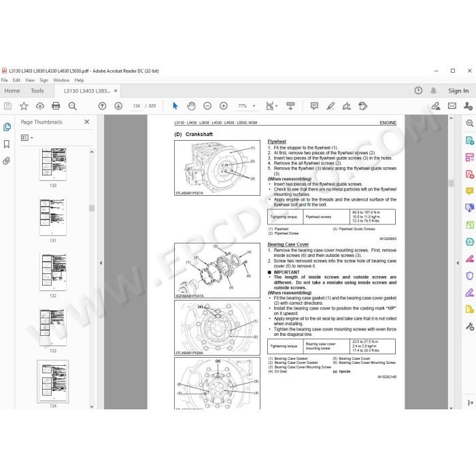
Task: Share a link to the file
Action: [436, 106]
